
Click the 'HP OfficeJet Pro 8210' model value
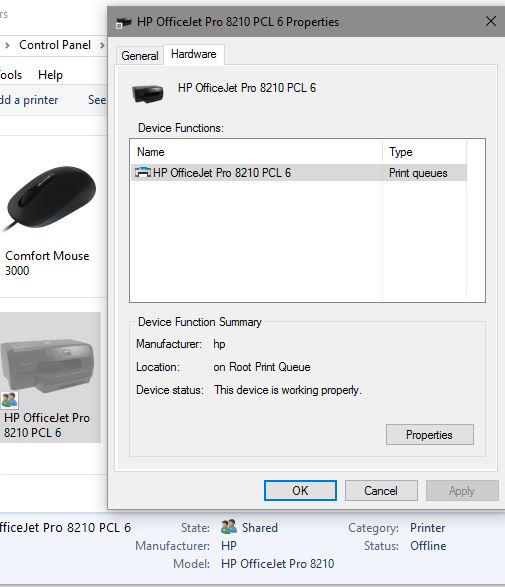click(x=277, y=564)
